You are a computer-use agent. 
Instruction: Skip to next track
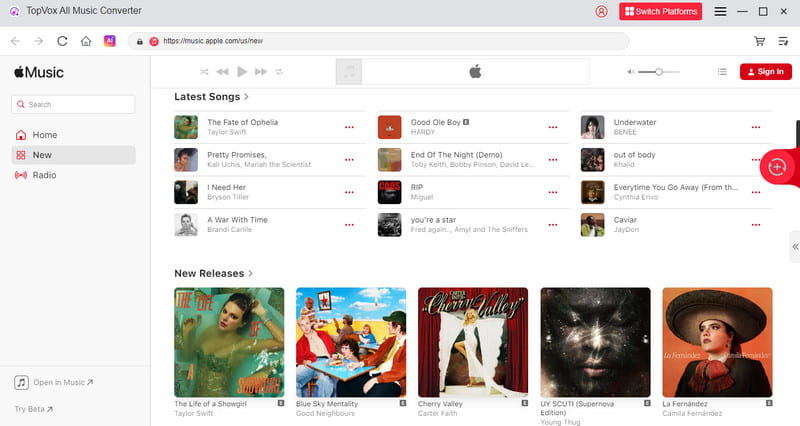tap(261, 71)
